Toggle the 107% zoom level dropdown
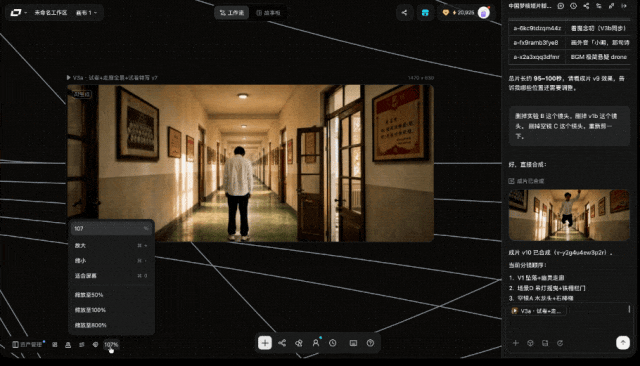 coord(111,344)
